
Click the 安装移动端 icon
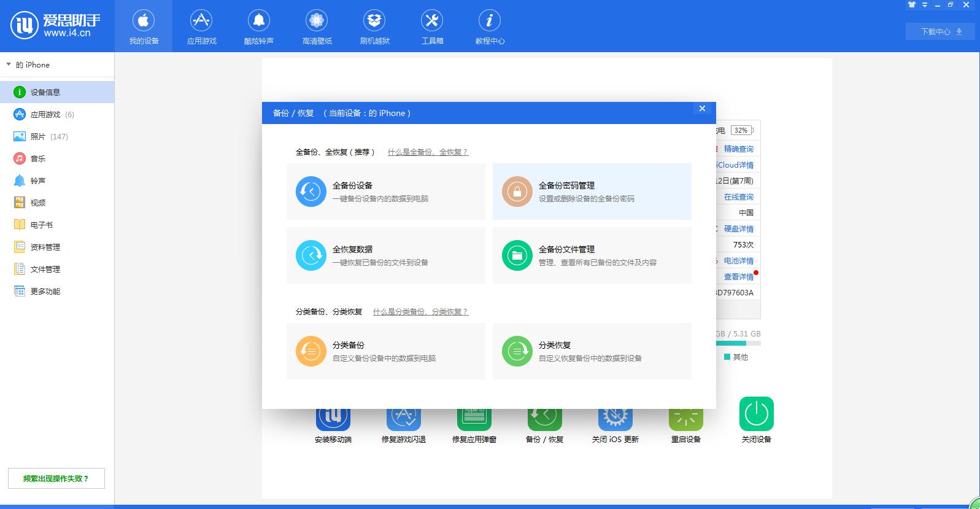[333, 420]
